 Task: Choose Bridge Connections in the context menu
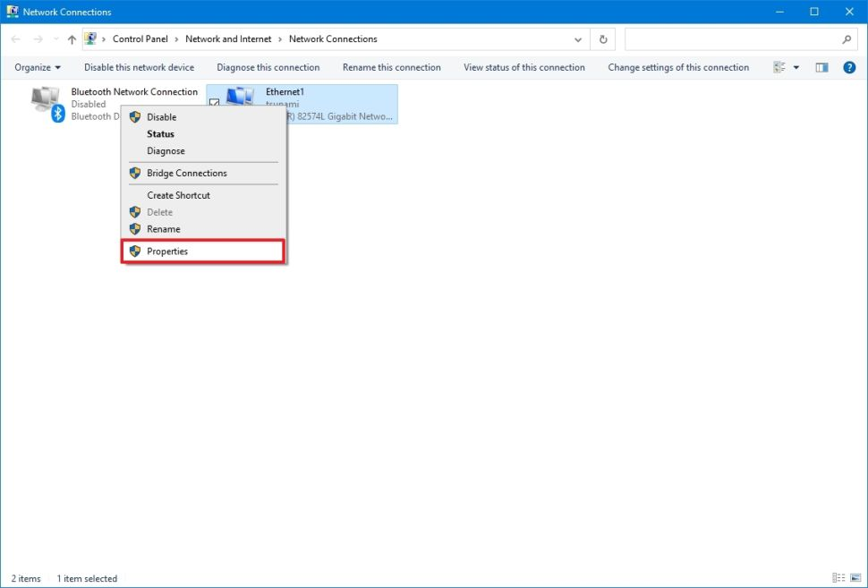(x=186, y=173)
